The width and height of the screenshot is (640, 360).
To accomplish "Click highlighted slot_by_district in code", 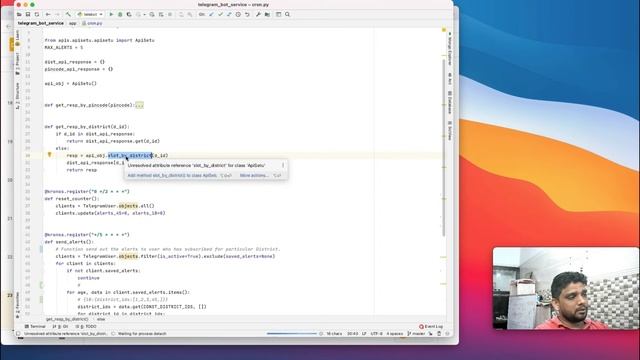I will tap(130, 156).
